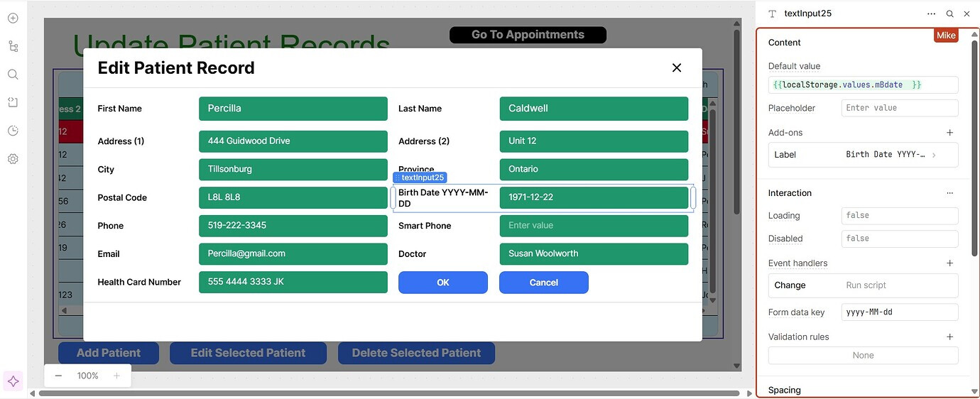Open textInput25 more options ellipsis
980x399 pixels.
[931, 13]
